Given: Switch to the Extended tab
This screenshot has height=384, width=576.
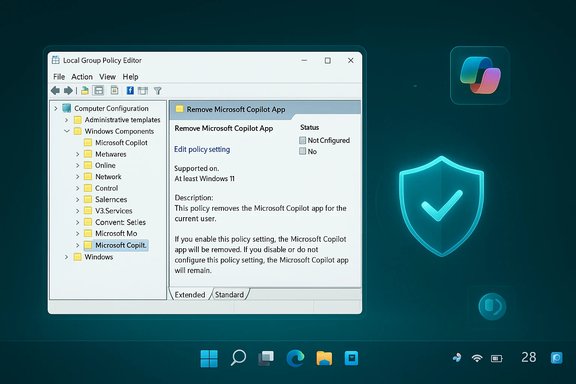Looking at the screenshot, I should pos(190,294).
